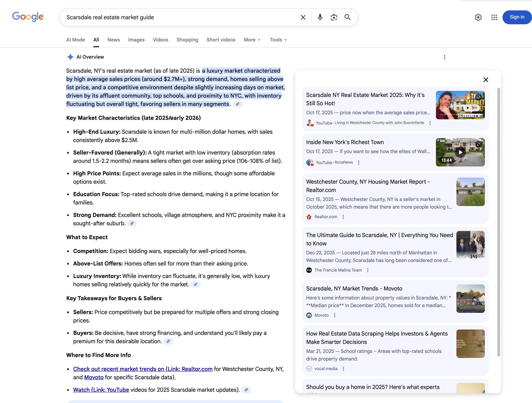532x403 pixels.
Task: Close the sources side panel
Action: coord(486,80)
